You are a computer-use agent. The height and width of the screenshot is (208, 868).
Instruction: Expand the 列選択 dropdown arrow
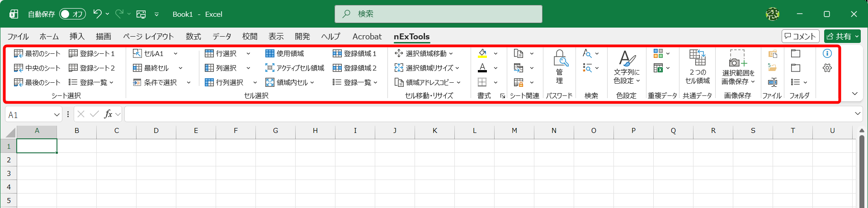tap(248, 68)
